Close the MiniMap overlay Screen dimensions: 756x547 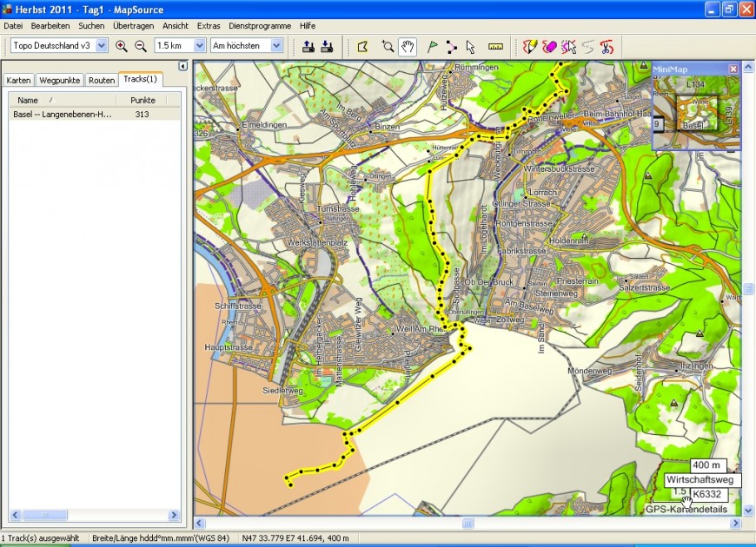pos(733,69)
